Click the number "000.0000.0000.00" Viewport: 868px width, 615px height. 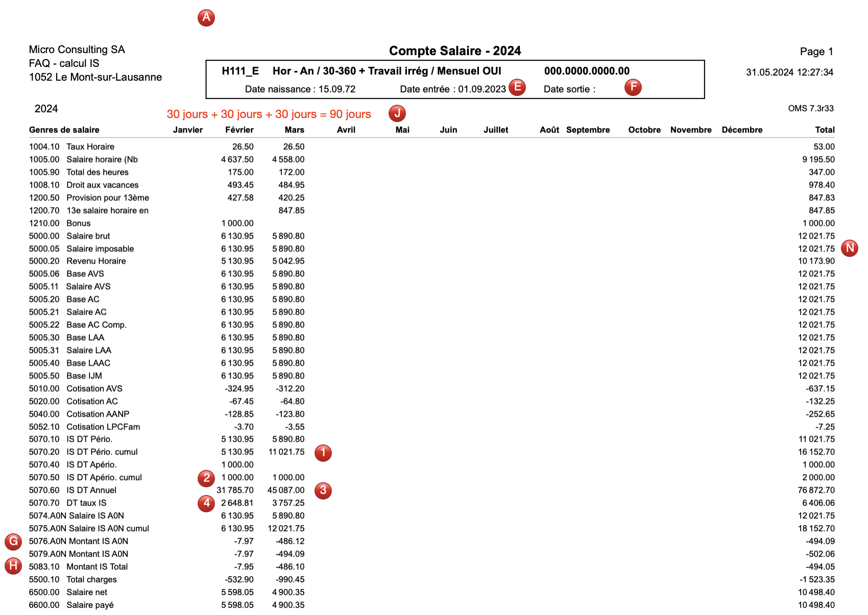coord(587,71)
